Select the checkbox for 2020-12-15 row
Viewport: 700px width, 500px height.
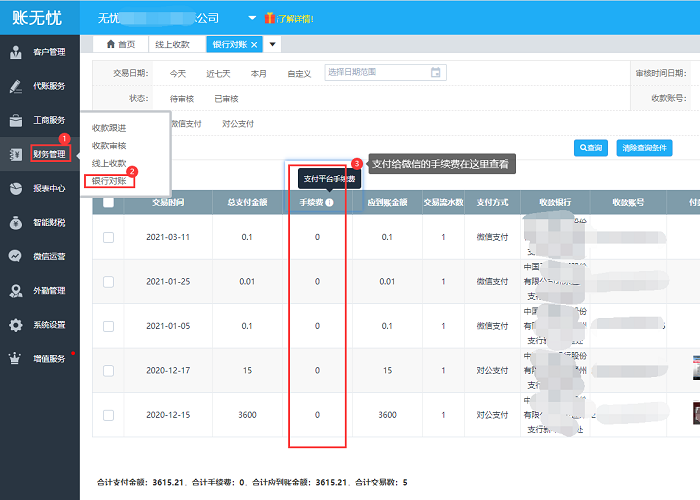click(x=108, y=414)
